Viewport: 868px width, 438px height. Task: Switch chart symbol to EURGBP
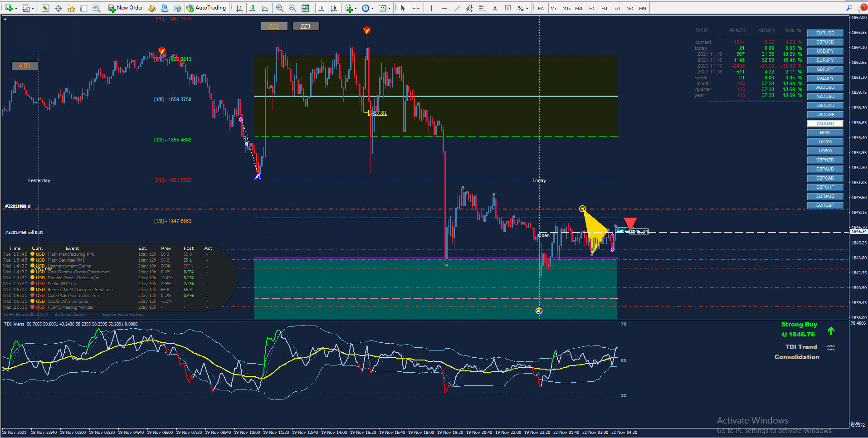[825, 205]
